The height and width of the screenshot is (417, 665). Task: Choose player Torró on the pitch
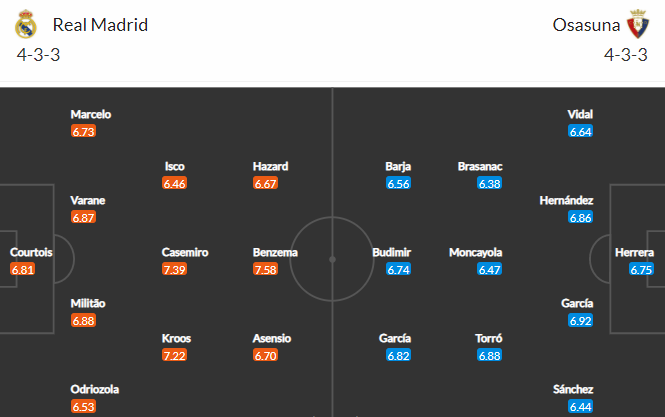tap(489, 339)
